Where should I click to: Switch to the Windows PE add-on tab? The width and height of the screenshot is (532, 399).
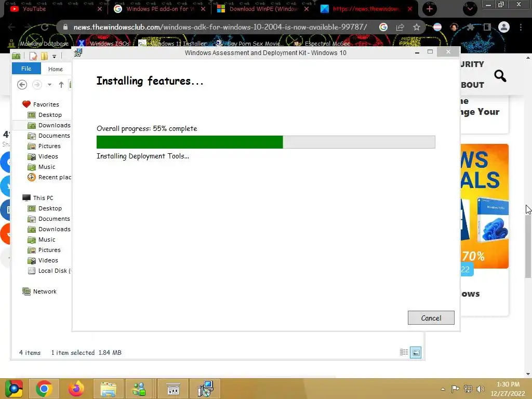click(x=159, y=9)
